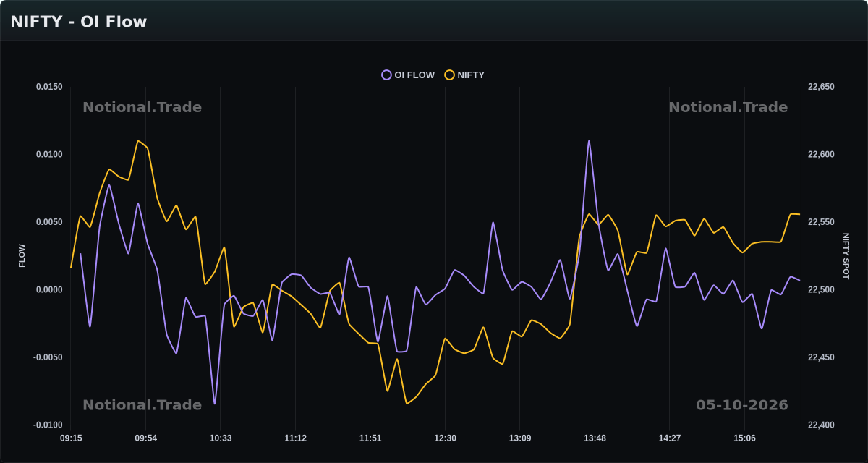Toggle the OI FLOW series in the legend
Viewport: 868px width, 463px height.
point(408,75)
